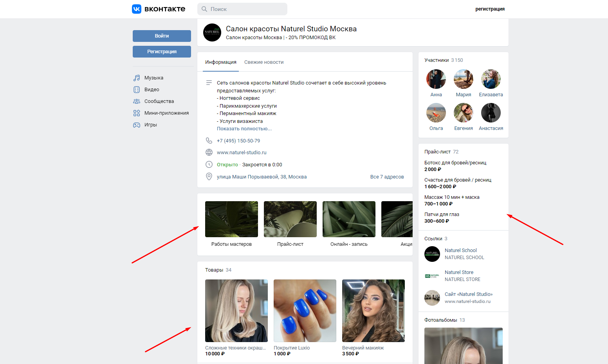Viewport: 608px width, 364px height.
Task: Open the Патчи для глаз service
Action: [x=442, y=214]
